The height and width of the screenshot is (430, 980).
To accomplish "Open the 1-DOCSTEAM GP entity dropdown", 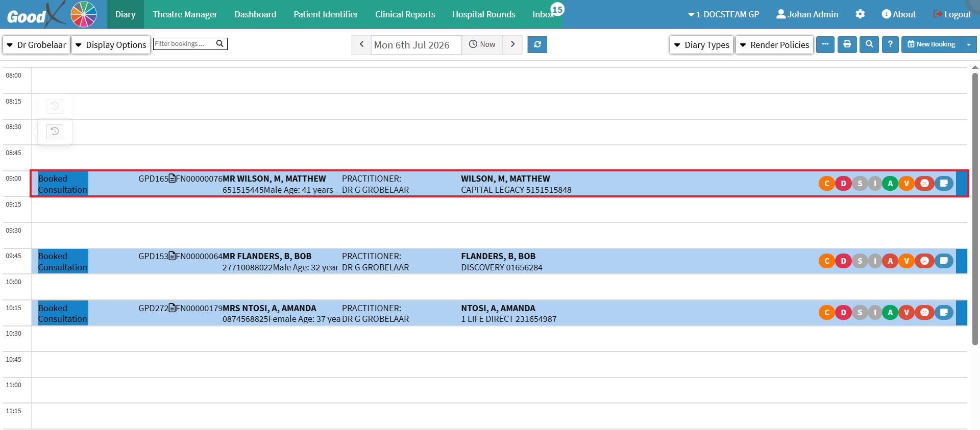I will pos(723,14).
